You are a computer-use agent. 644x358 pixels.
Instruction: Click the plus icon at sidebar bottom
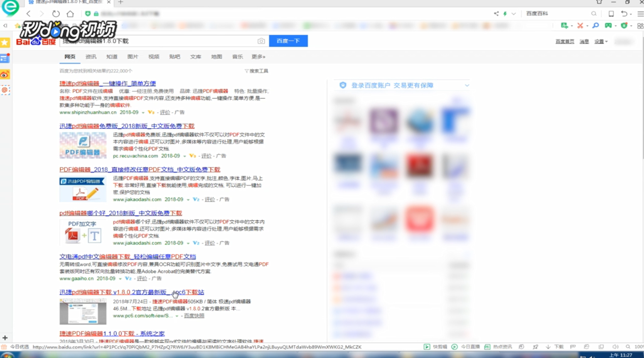coord(5,338)
